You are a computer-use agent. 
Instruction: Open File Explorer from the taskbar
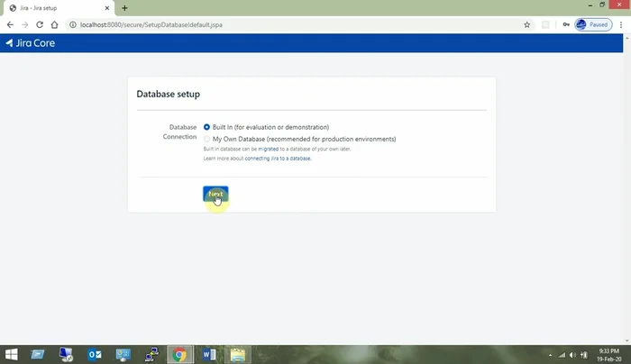pos(238,354)
